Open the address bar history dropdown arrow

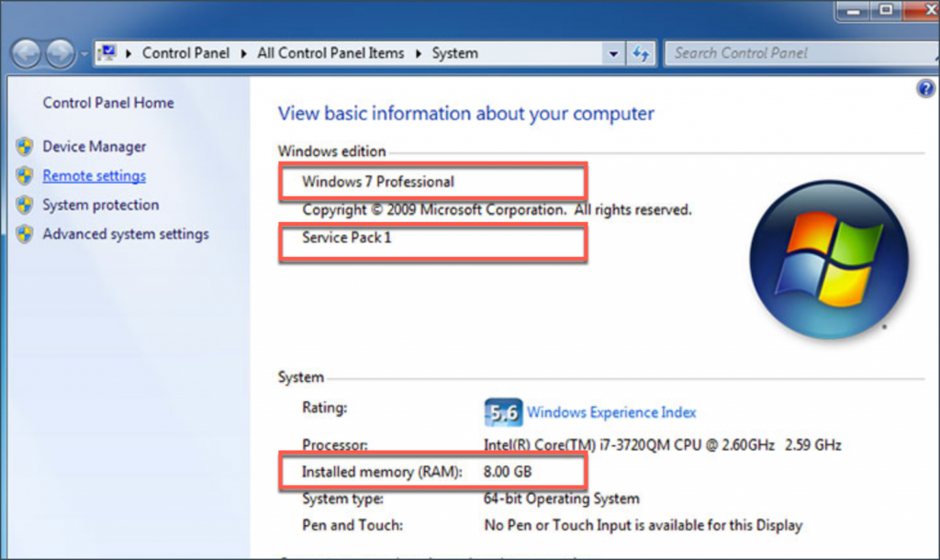pyautogui.click(x=613, y=52)
